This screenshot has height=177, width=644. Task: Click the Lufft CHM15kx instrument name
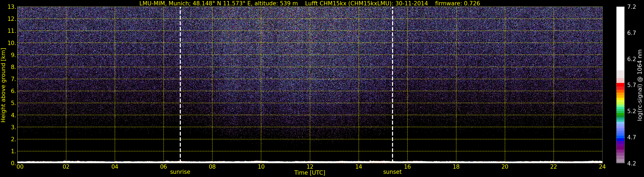pyautogui.click(x=326, y=3)
